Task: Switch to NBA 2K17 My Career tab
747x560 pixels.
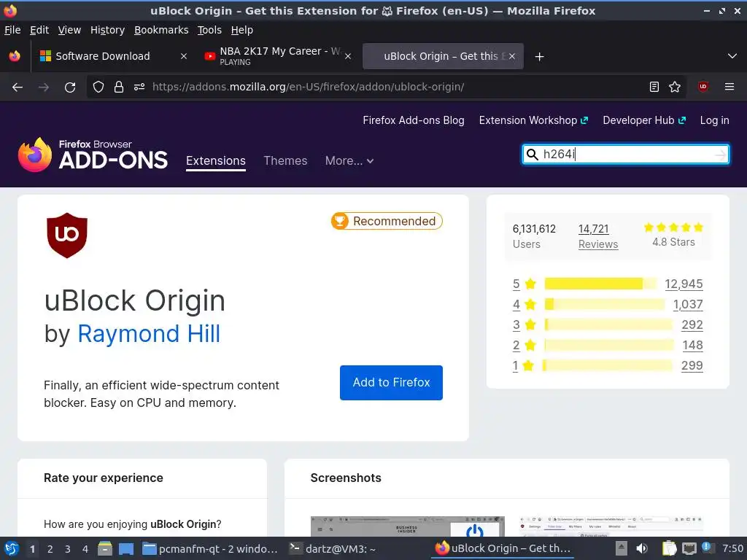Action: pos(278,56)
